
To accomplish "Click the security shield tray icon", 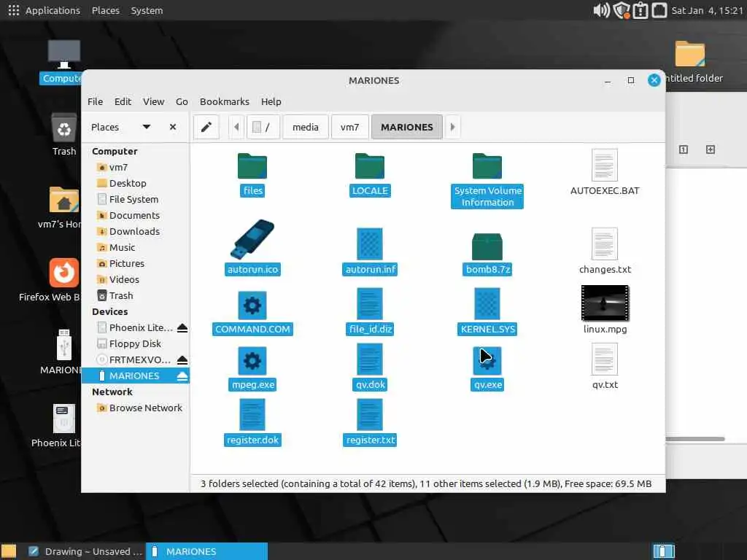I will coord(622,10).
